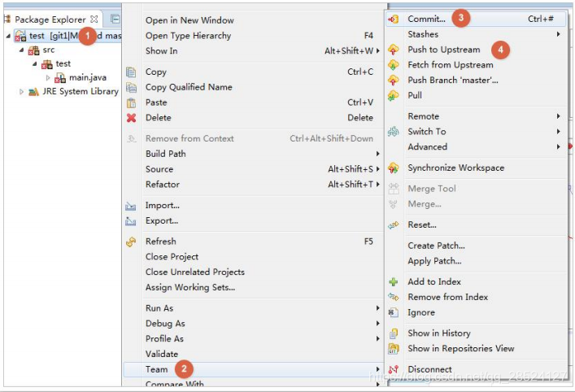The width and height of the screenshot is (575, 392).
Task: Click the Refresh arrows icon
Action: 131,242
